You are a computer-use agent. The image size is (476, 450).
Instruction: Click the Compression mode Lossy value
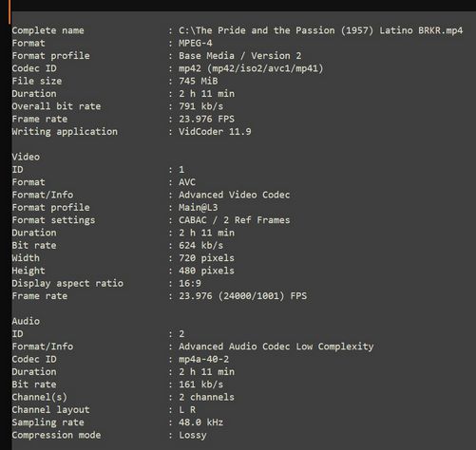click(x=193, y=436)
